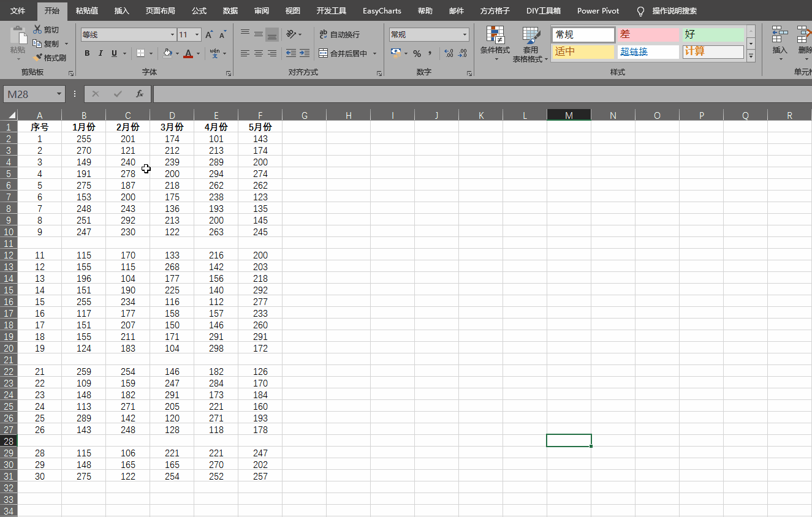Click the wén phonetic guide icon
The image size is (812, 517).
214,53
